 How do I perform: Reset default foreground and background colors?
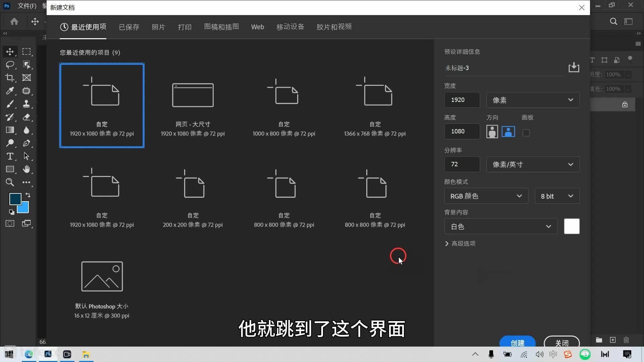[11, 212]
